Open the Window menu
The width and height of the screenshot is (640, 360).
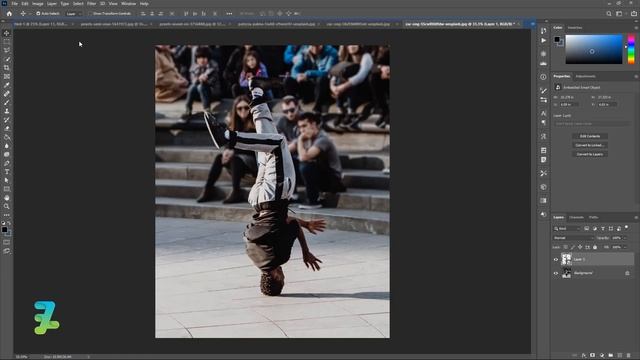tap(129, 4)
